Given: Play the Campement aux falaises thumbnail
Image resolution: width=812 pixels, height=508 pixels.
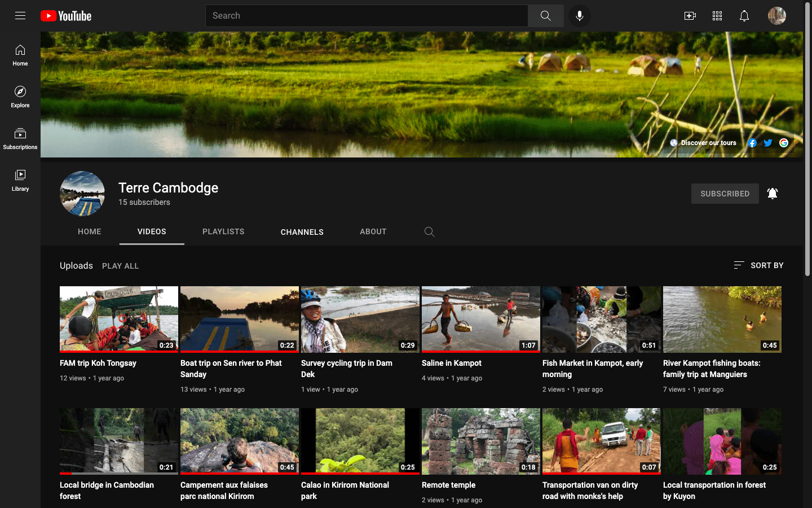Looking at the screenshot, I should (240, 441).
